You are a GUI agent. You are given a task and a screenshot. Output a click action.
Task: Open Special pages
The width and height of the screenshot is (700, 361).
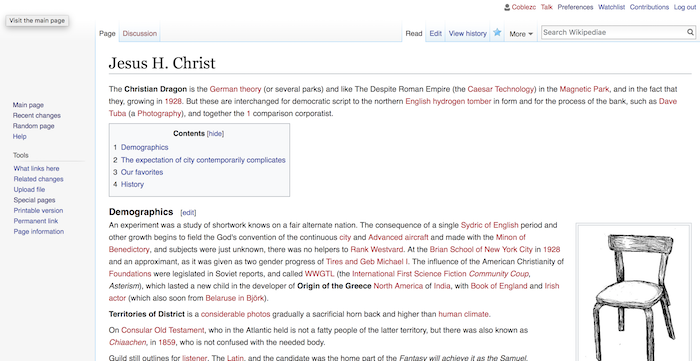tap(34, 200)
